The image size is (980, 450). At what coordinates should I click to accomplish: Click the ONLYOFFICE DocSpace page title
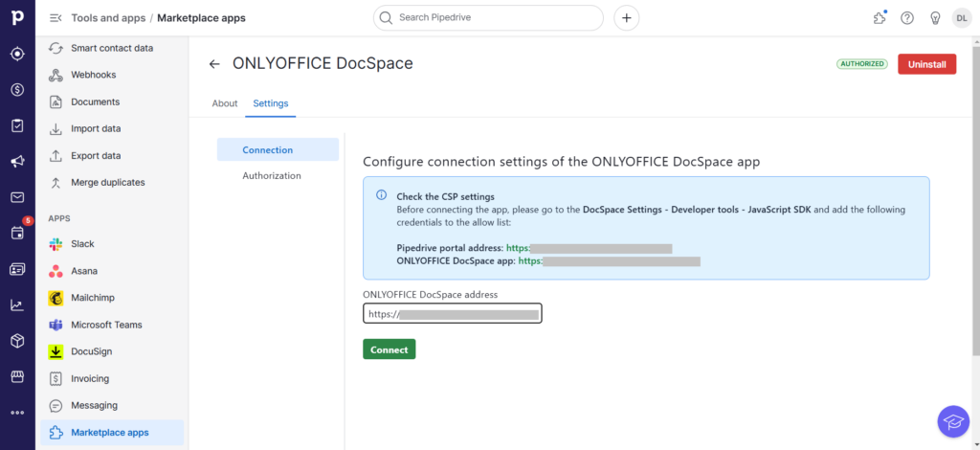coord(323,64)
